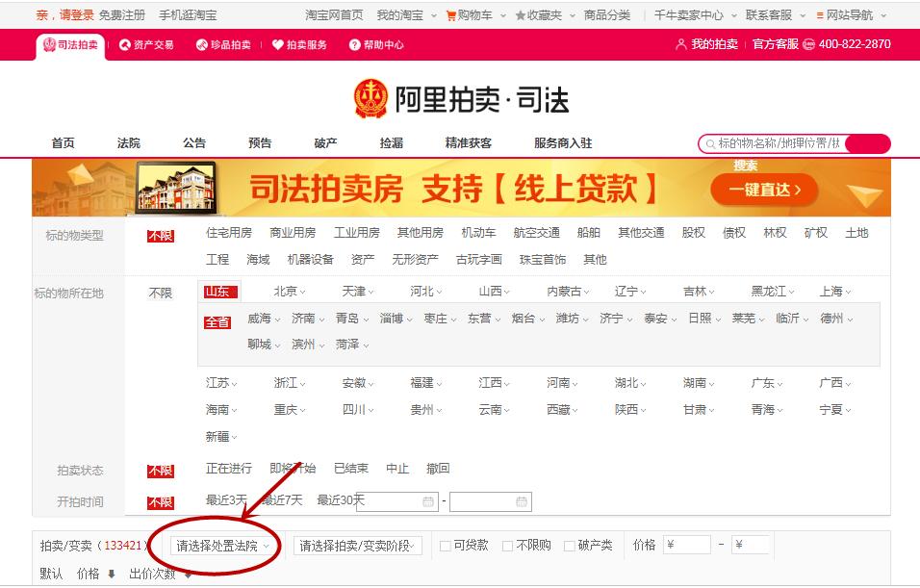Click the red 搜索 search button
This screenshot has height=588, width=920.
868,143
